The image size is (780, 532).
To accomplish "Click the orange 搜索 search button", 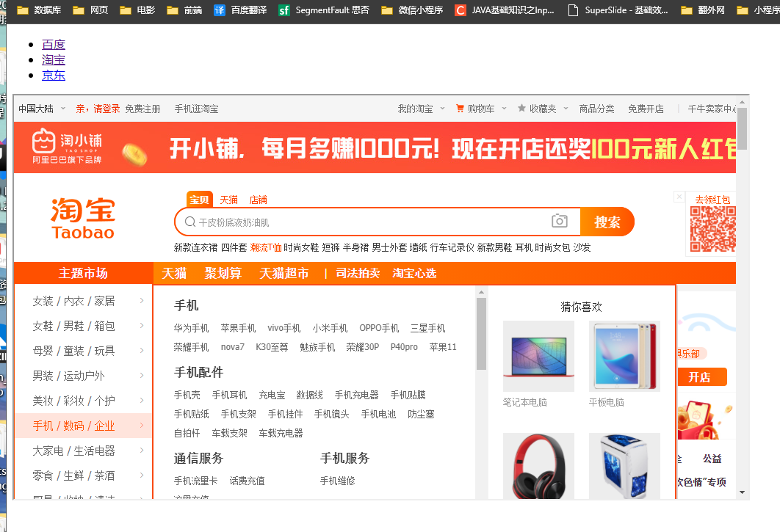I will (607, 221).
